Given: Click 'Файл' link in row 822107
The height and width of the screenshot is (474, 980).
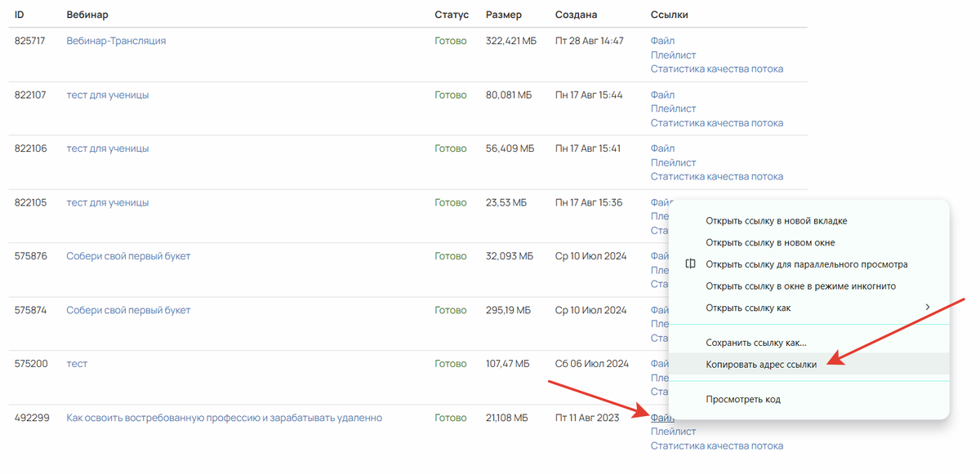Looking at the screenshot, I should (x=662, y=95).
